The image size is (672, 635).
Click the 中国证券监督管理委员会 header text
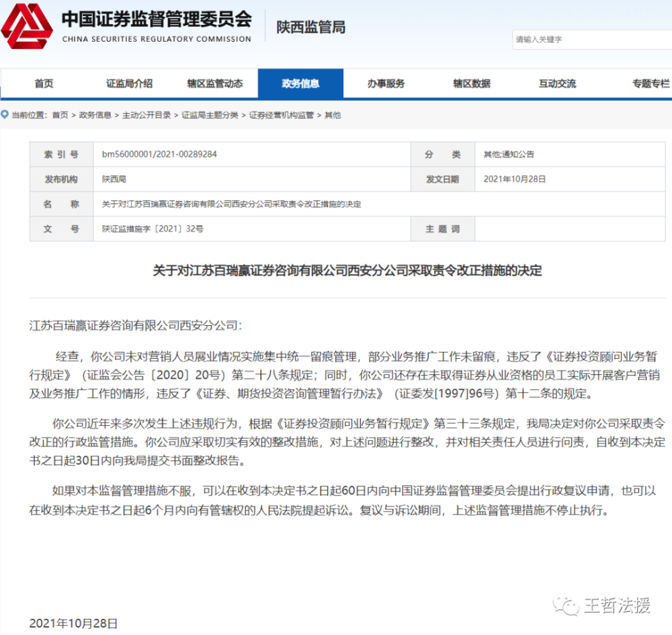tap(157, 19)
